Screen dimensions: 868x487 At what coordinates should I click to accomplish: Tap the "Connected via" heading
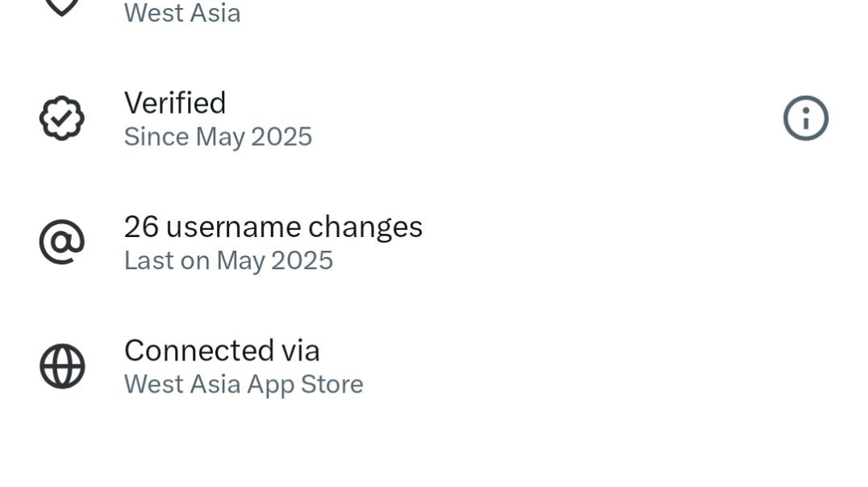click(x=222, y=351)
